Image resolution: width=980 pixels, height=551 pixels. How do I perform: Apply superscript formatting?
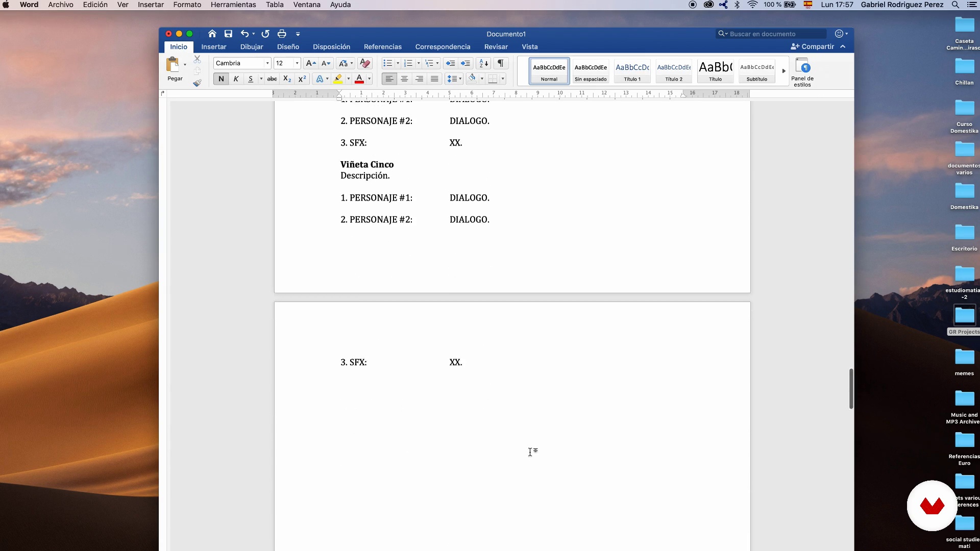pos(302,79)
